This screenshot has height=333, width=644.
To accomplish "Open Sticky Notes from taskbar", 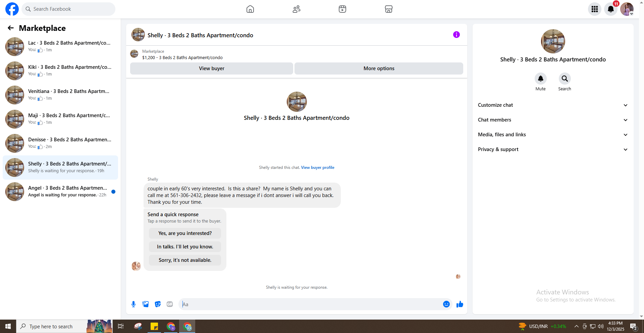I will pyautogui.click(x=154, y=326).
